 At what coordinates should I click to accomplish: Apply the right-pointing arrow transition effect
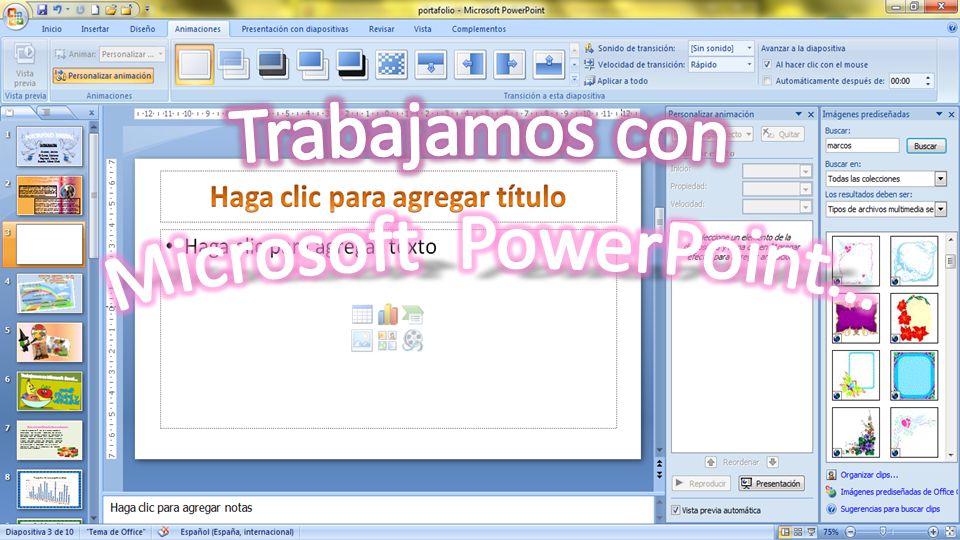509,64
